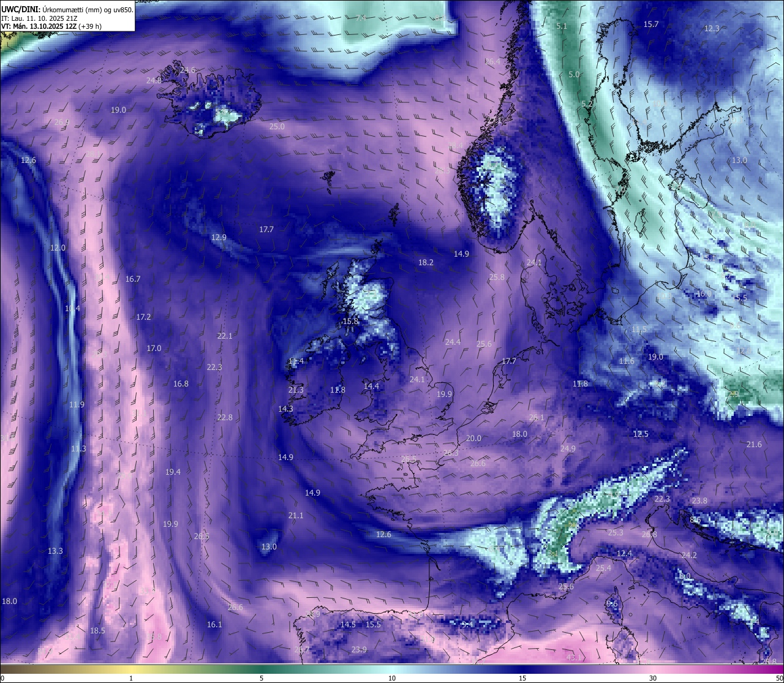
Task: Click the 24.4 value label
Action: click(x=453, y=342)
